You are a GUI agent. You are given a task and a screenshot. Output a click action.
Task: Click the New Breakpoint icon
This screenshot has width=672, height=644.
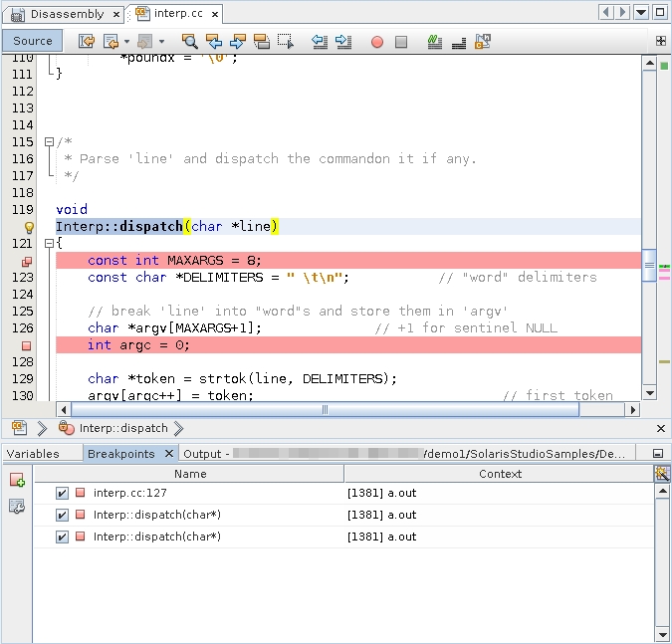pos(17,480)
